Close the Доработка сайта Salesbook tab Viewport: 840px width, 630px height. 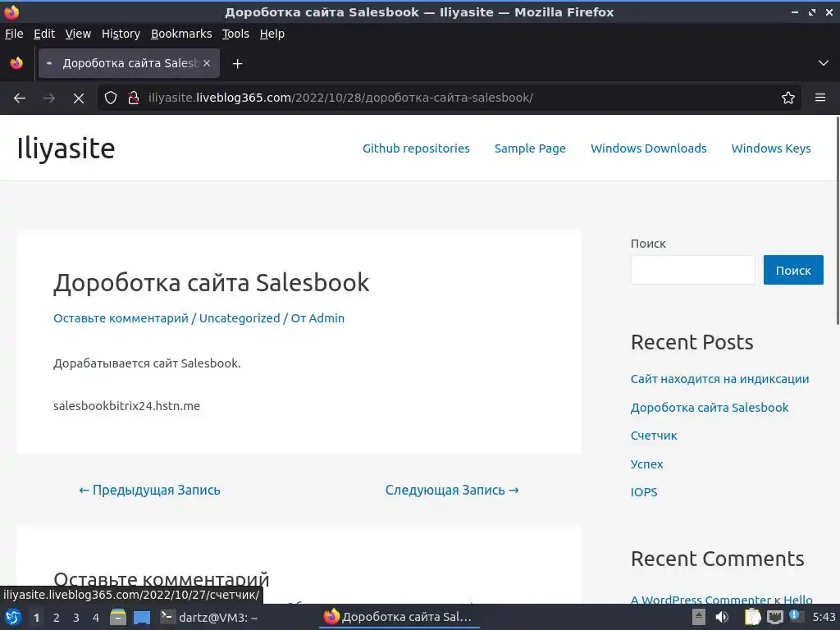(x=207, y=63)
